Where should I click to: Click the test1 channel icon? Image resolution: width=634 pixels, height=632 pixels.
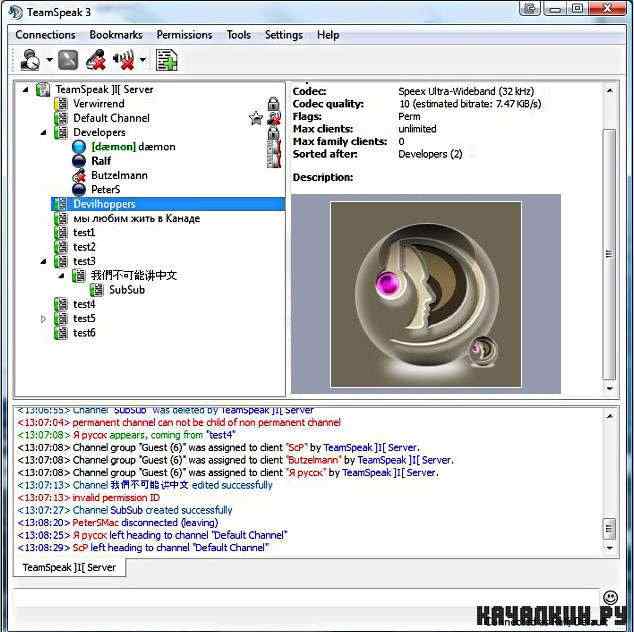click(x=61, y=233)
